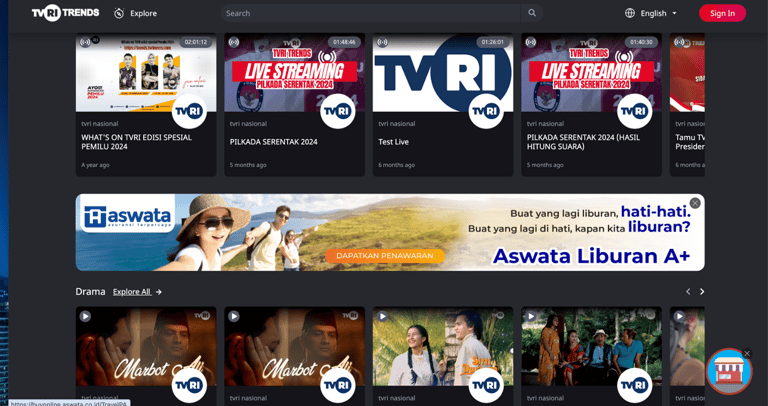This screenshot has width=768, height=406.
Task: Click TVRI avatar on group-on-bench drama card
Action: click(x=634, y=385)
